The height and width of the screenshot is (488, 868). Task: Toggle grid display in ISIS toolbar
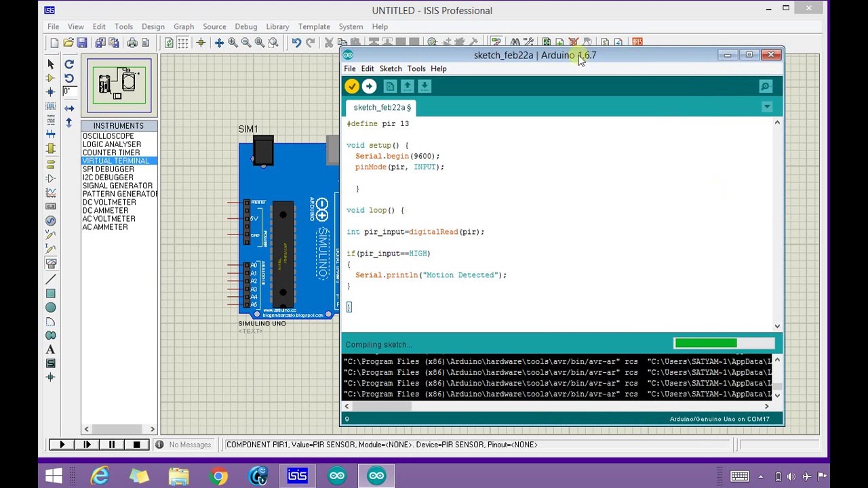tap(183, 43)
